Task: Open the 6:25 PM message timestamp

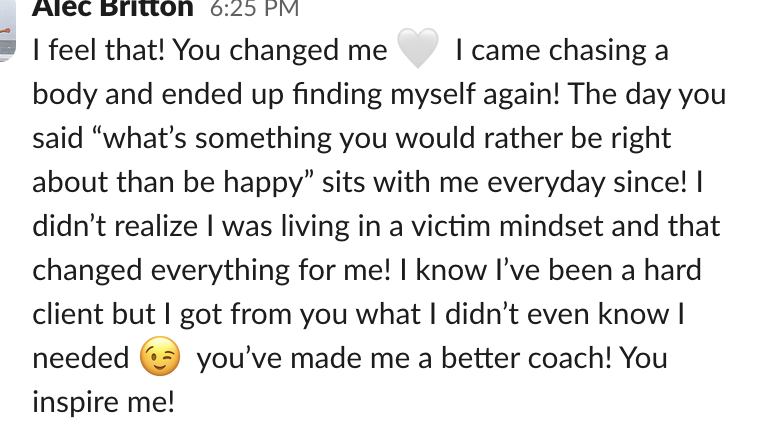Action: tap(254, 9)
